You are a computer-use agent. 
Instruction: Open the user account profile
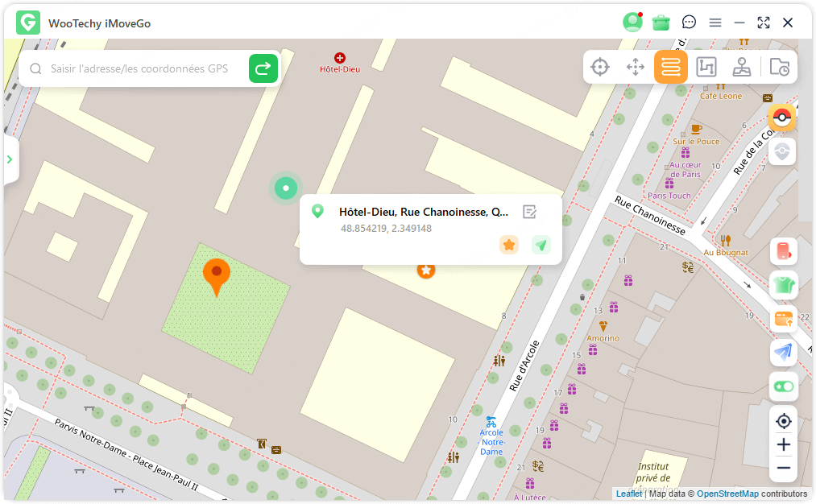(632, 23)
